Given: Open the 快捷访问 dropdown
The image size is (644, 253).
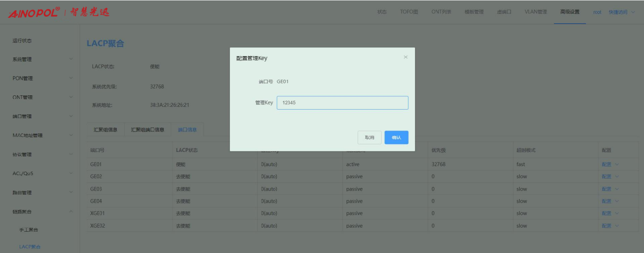Looking at the screenshot, I should 621,12.
